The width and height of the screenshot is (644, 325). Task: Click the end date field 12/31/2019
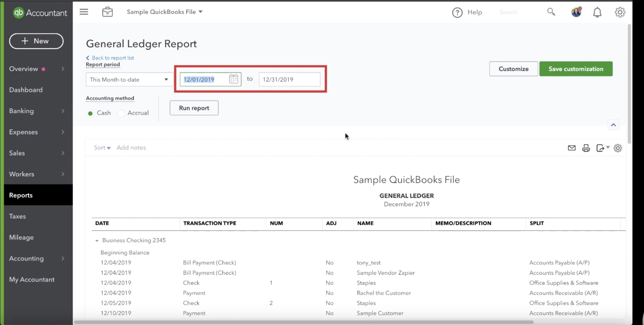(x=290, y=79)
